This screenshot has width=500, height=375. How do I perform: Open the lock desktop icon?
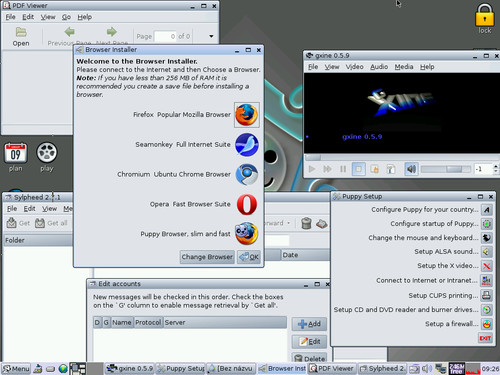click(484, 19)
